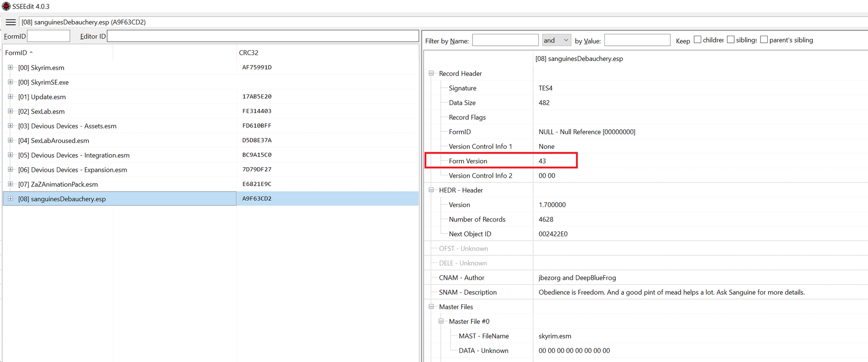Expand the [01] Update.esm node
This screenshot has width=868, height=362.
tap(10, 96)
